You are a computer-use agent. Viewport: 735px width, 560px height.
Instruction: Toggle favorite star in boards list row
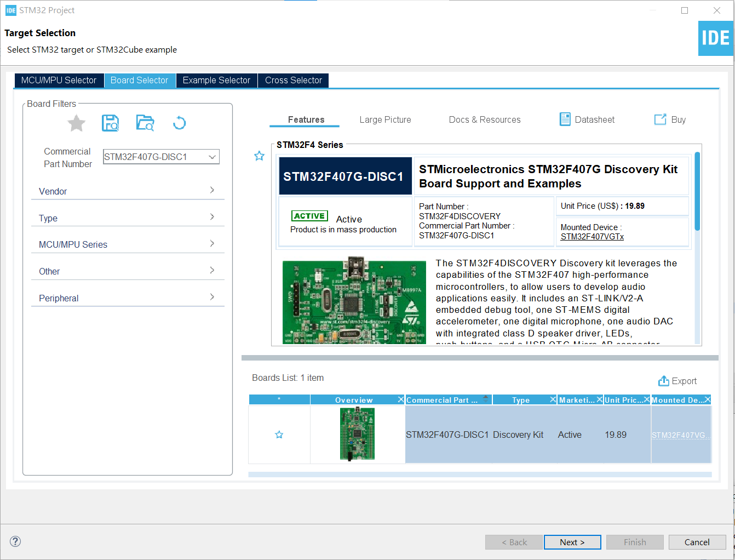coord(279,435)
